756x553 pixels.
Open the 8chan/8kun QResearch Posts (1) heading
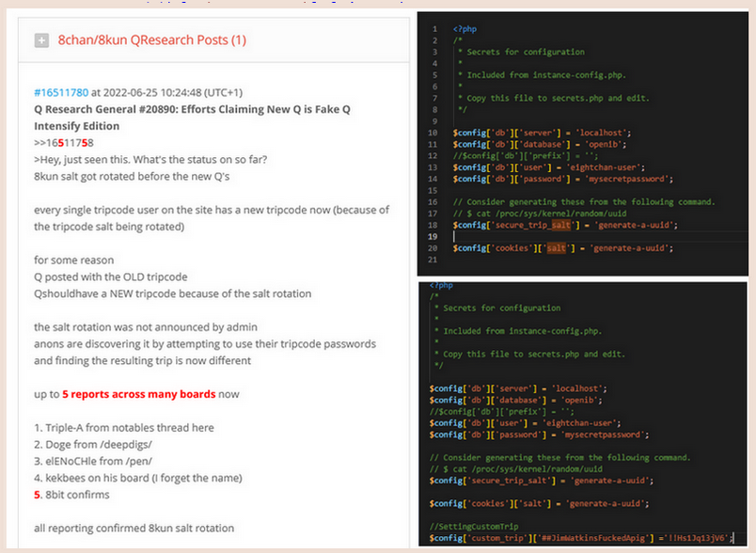(152, 40)
